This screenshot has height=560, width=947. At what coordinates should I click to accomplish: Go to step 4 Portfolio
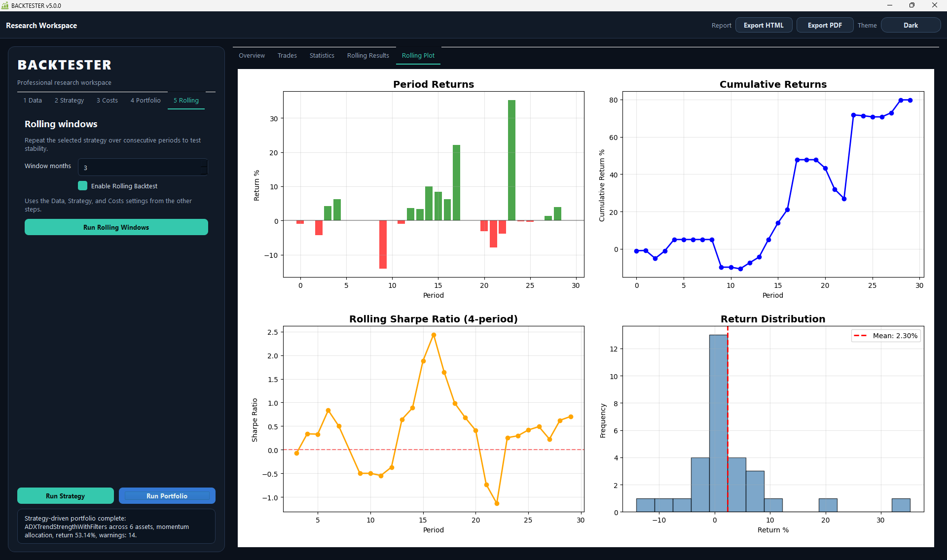[x=146, y=100]
